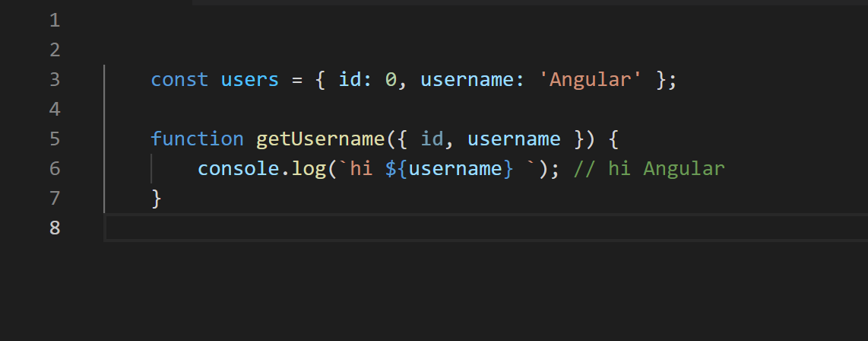
Task: Click the numeric value 0
Action: coord(391,80)
